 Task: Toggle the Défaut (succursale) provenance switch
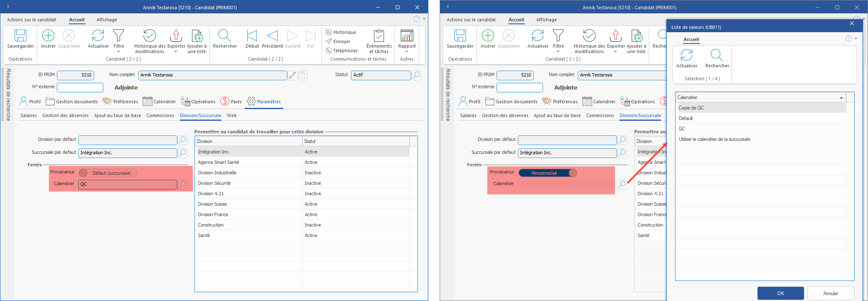tap(108, 173)
